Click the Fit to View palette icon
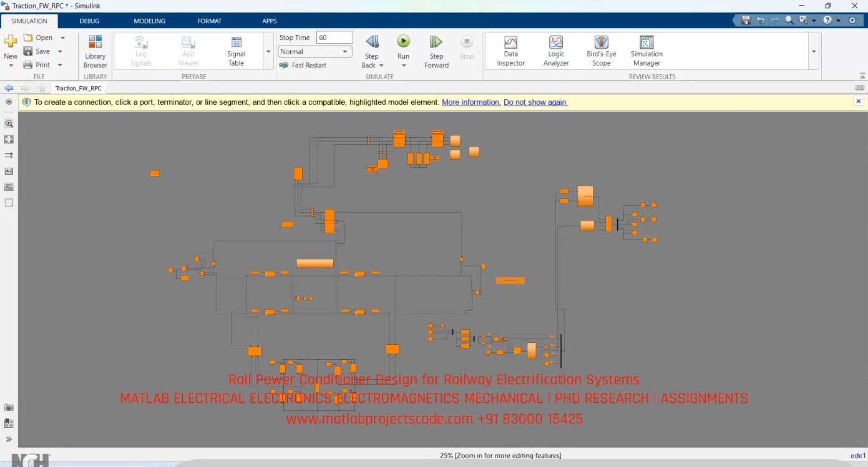Image resolution: width=868 pixels, height=467 pixels. tap(9, 139)
